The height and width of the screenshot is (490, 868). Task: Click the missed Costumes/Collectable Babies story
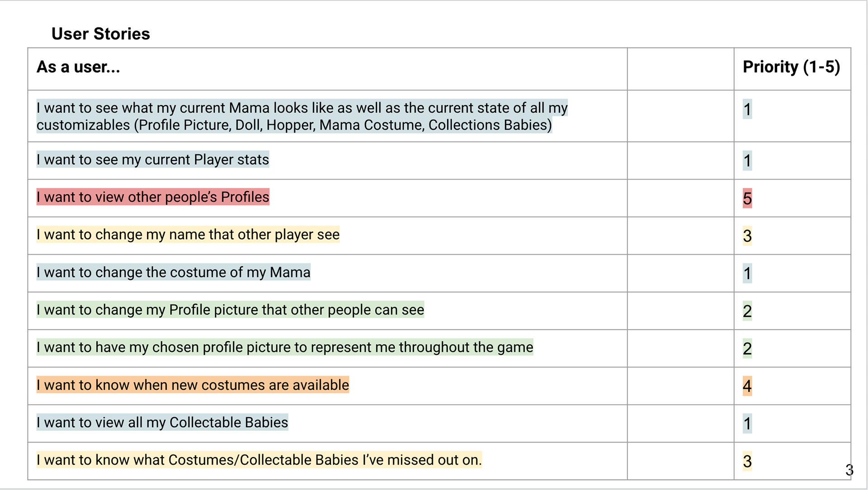coord(259,460)
